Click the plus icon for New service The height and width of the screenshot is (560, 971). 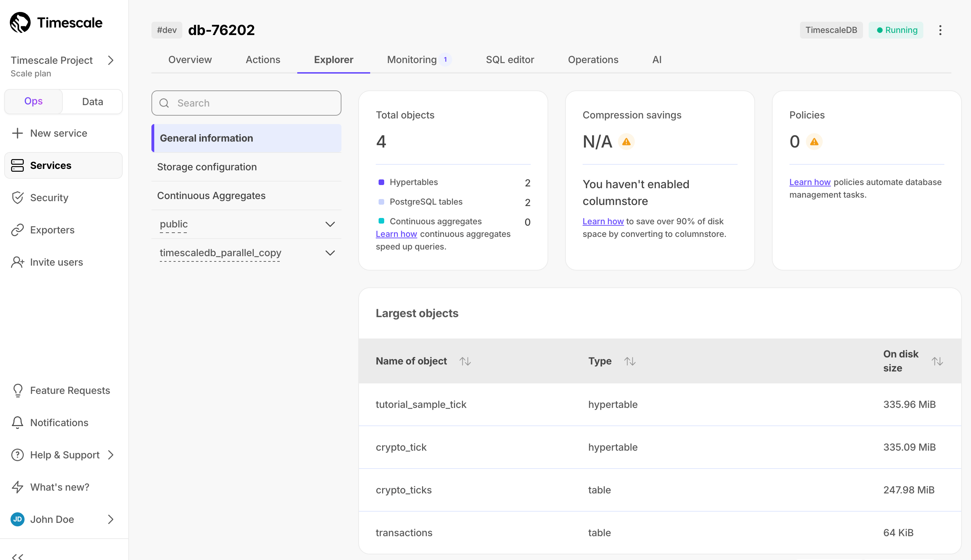coord(17,133)
